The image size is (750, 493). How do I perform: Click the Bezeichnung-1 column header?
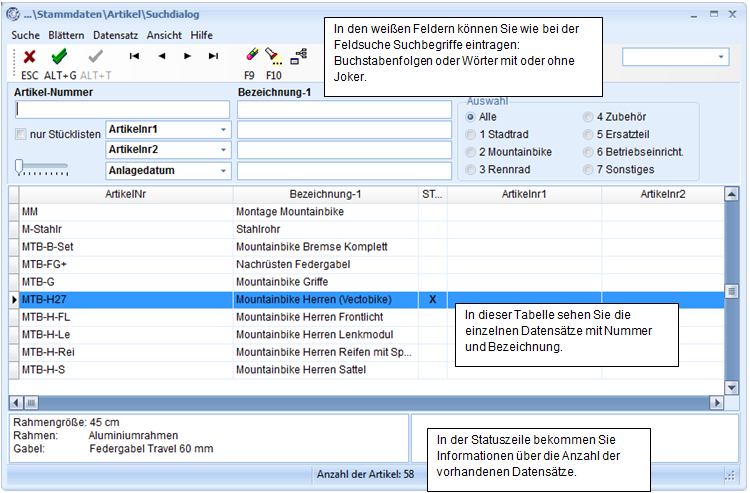click(325, 194)
